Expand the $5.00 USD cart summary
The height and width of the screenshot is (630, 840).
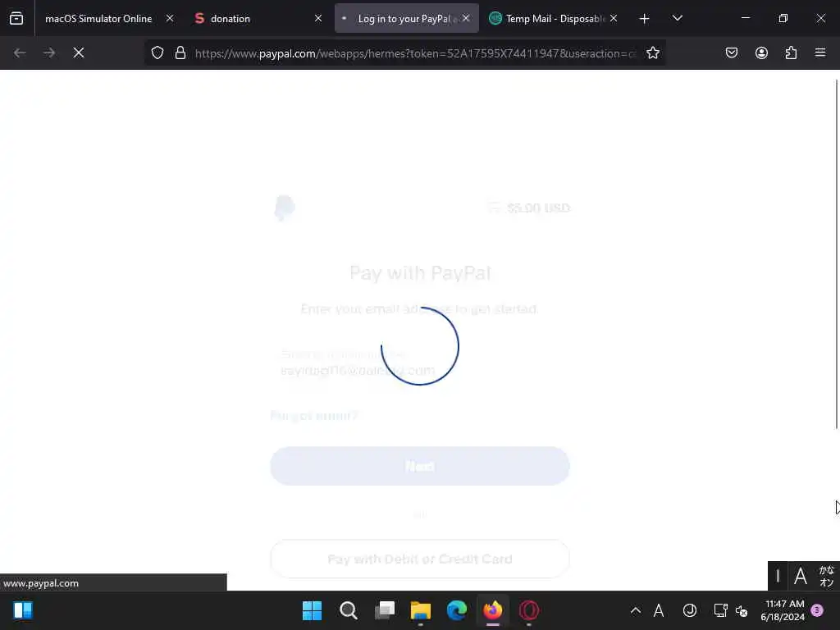pyautogui.click(x=529, y=208)
